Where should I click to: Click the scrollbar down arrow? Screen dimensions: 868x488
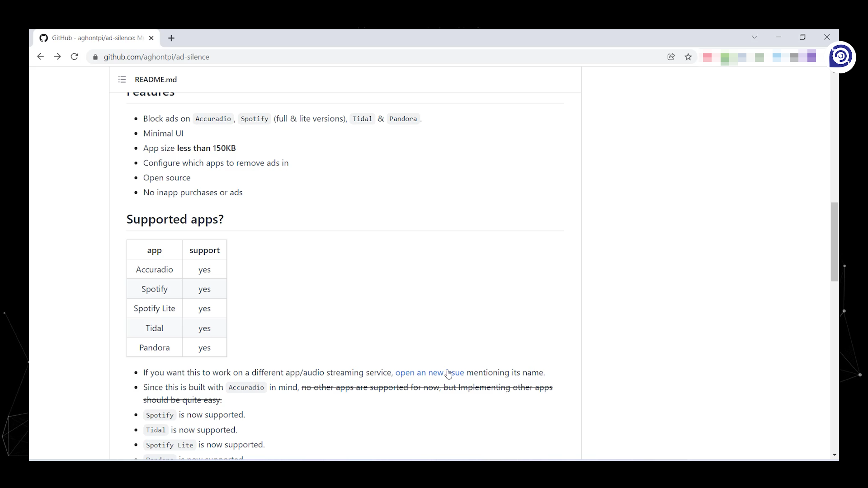(x=835, y=455)
